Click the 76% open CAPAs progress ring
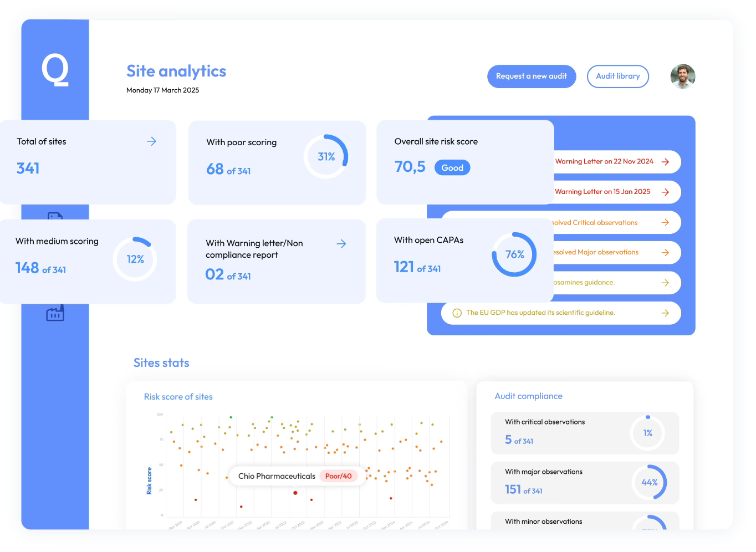Image resolution: width=756 pixels, height=552 pixels. click(x=514, y=254)
